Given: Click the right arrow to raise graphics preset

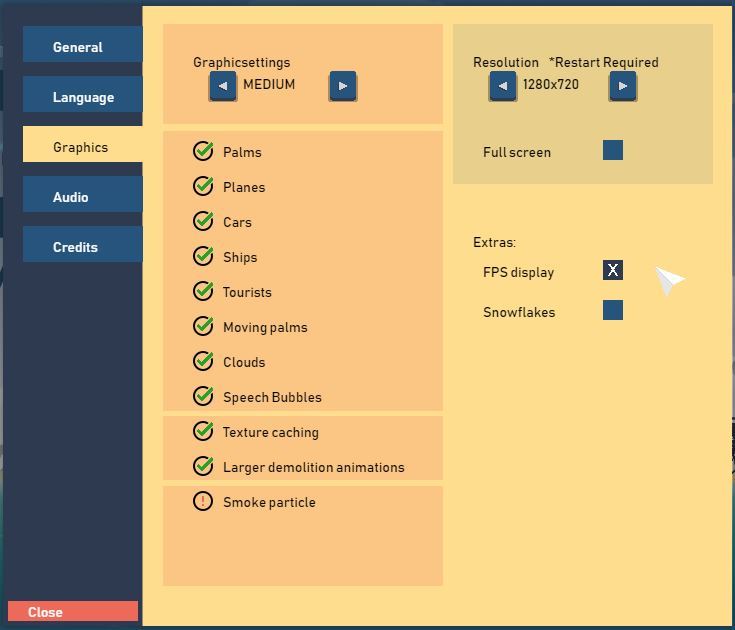Looking at the screenshot, I should tap(342, 86).
